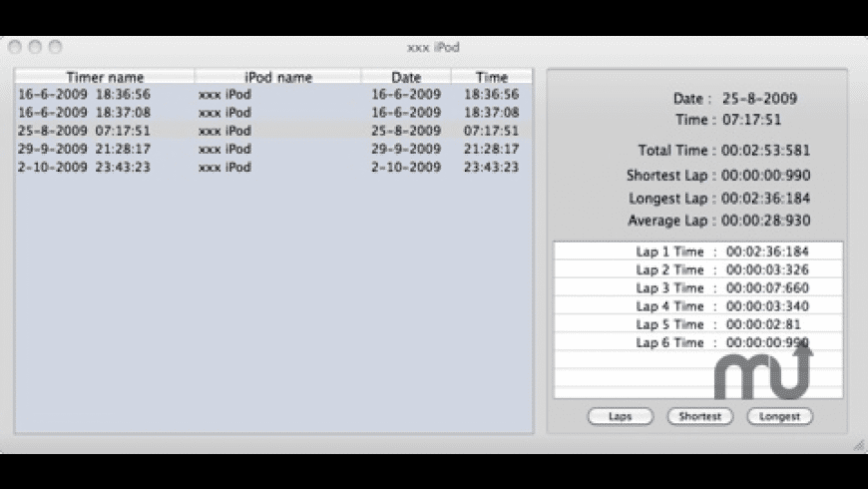868x489 pixels.
Task: Click the window resize grip corner
Action: point(859,445)
